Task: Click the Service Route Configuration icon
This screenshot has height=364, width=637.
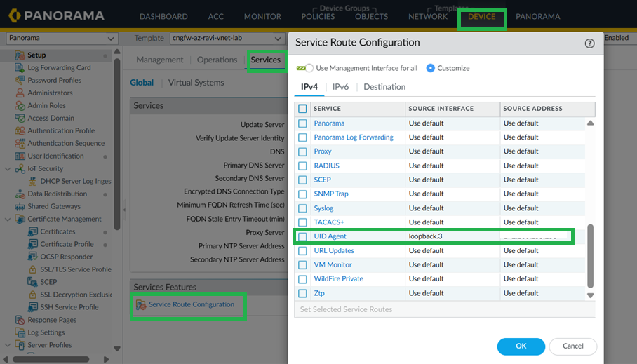Action: coord(140,305)
